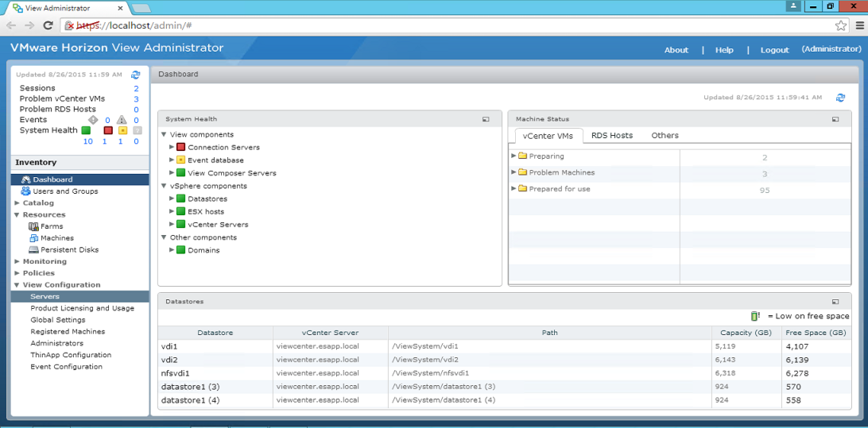The image size is (868, 428).
Task: Click the Problem Machines folder icon
Action: [x=522, y=172]
